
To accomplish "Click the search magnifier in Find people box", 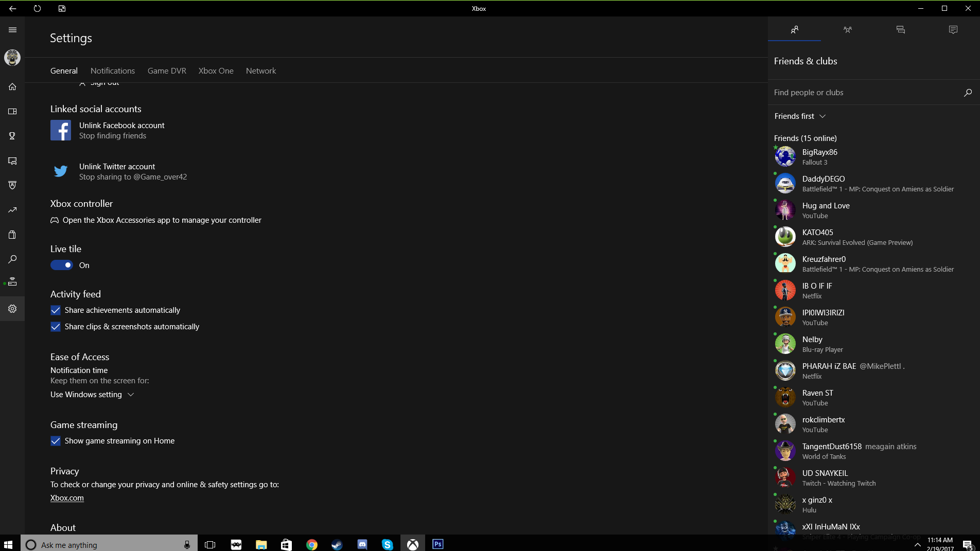I will tap(968, 93).
